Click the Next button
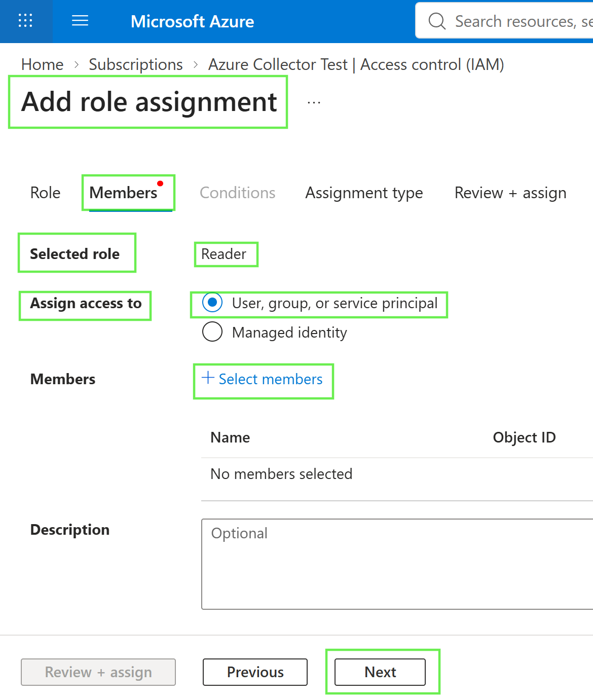593x700 pixels. (380, 672)
